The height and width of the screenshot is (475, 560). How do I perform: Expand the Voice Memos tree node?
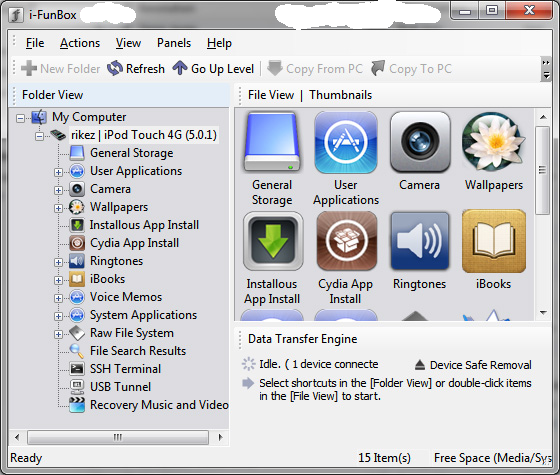58,298
